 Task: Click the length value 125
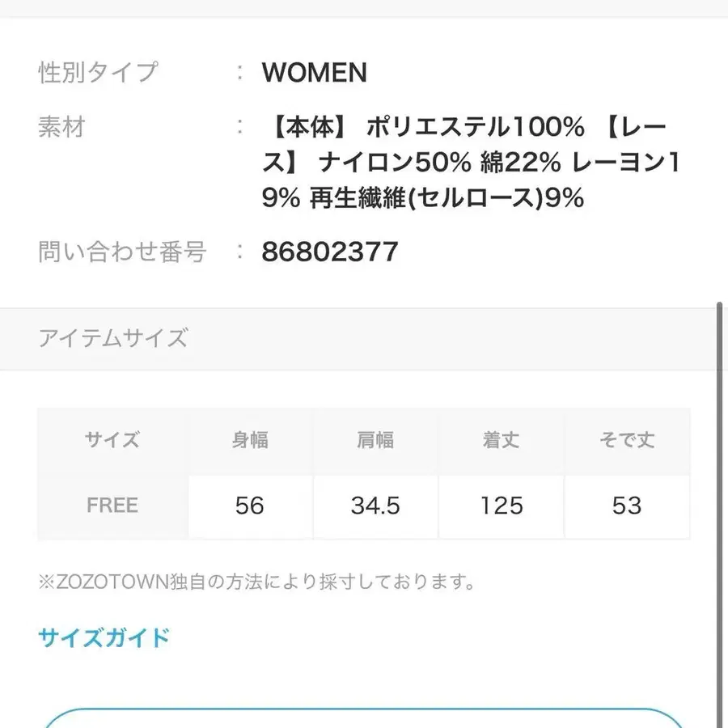point(502,506)
